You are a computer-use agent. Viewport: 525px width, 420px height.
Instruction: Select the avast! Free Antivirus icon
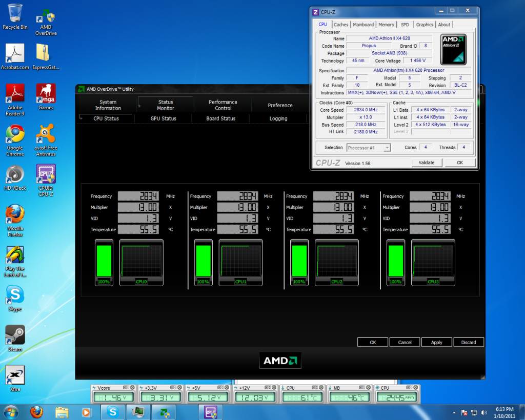[x=46, y=141]
